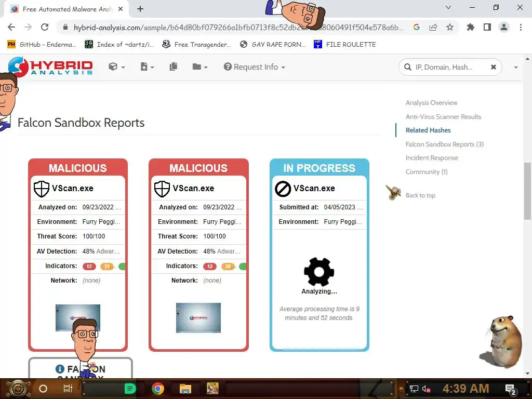Click the search magnifier icon
Viewport: 532px width, 399px height.
407,67
